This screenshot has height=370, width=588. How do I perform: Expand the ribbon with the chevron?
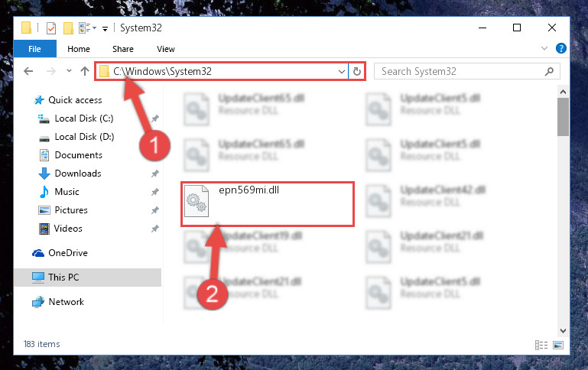pyautogui.click(x=544, y=48)
